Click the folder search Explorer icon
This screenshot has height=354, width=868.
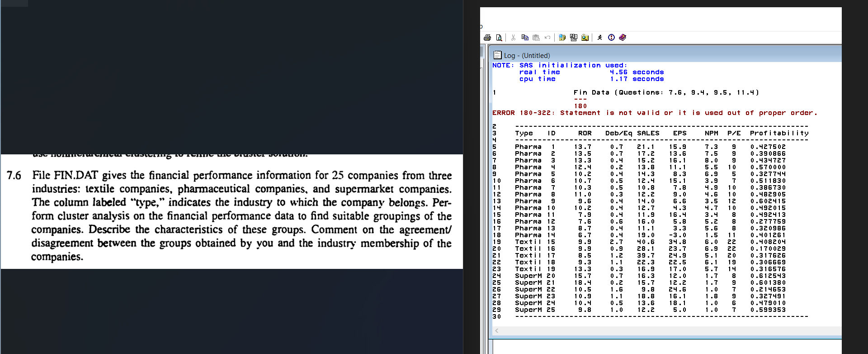point(585,38)
